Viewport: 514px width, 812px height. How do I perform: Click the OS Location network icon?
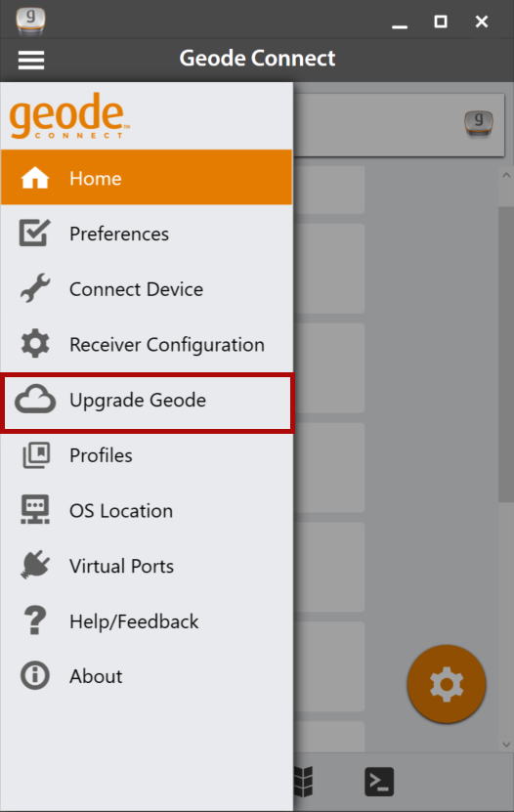pos(34,509)
